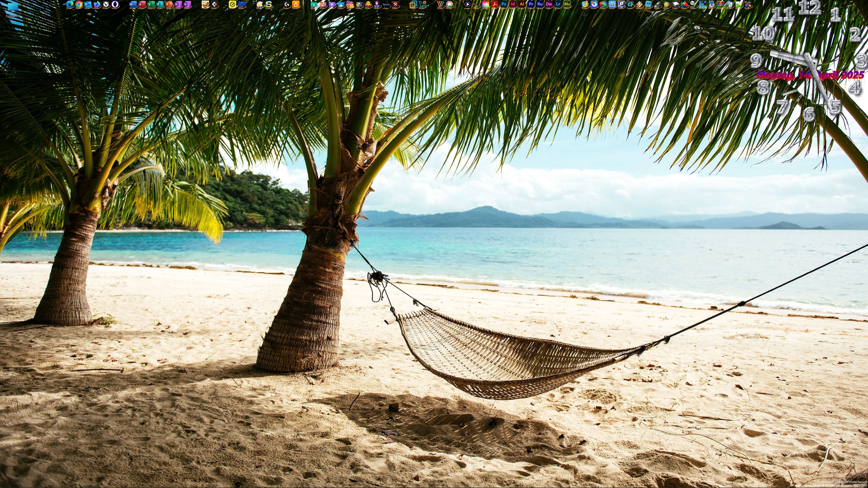
Task: Open Adobe Dreamweaver
Action: [549, 5]
